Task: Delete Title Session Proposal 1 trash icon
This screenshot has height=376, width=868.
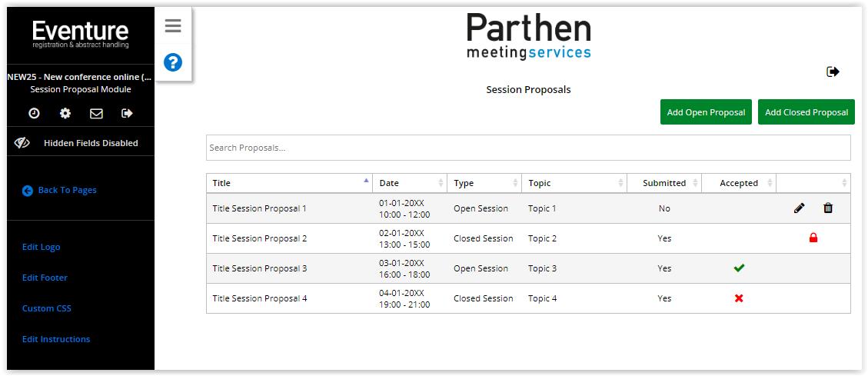Action: [x=828, y=208]
